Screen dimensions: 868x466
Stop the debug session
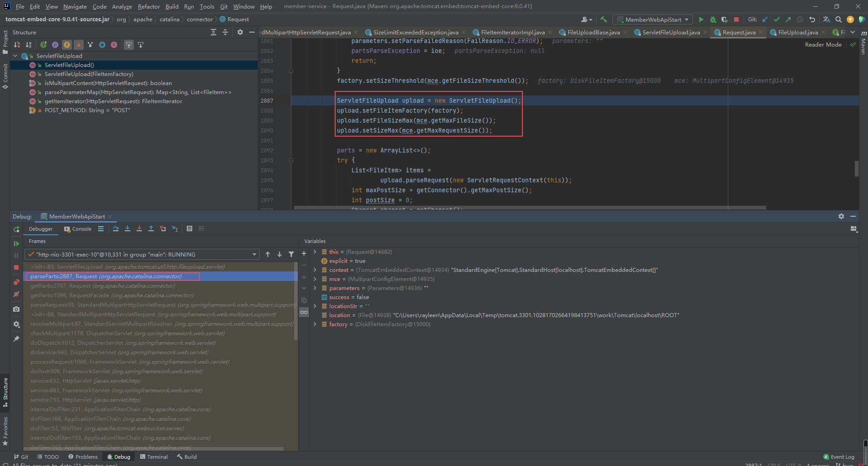(16, 267)
